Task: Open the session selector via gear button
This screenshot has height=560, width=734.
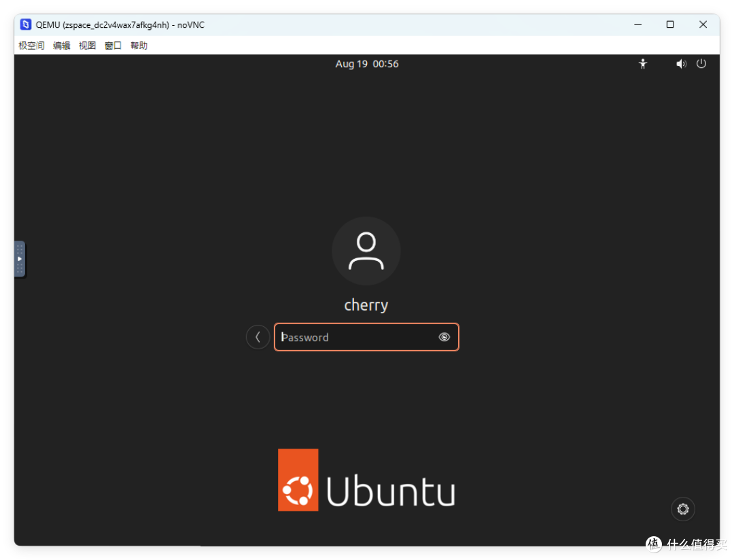Action: click(682, 508)
